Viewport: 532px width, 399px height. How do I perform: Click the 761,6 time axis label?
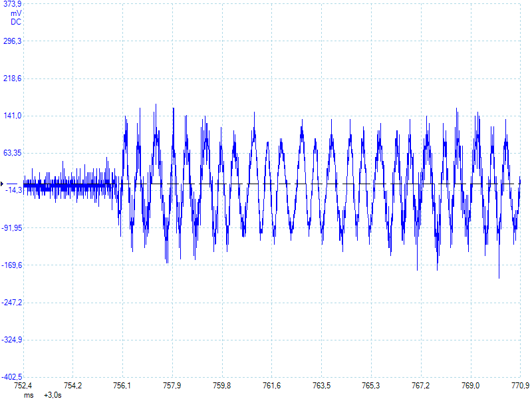click(272, 386)
